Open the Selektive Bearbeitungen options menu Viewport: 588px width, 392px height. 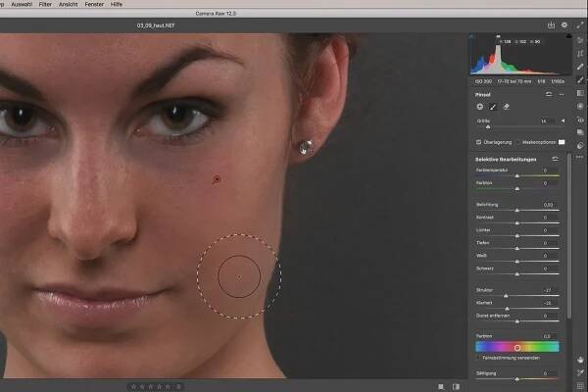click(556, 157)
